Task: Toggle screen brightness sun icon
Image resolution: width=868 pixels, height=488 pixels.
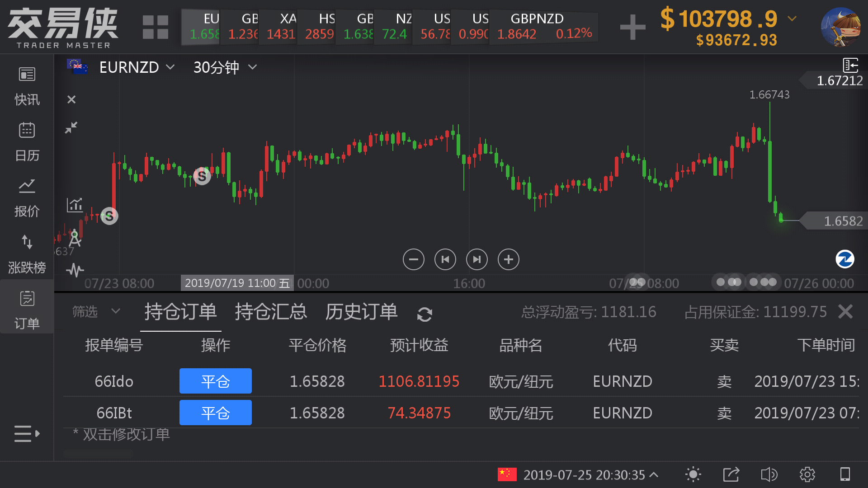Action: click(693, 474)
